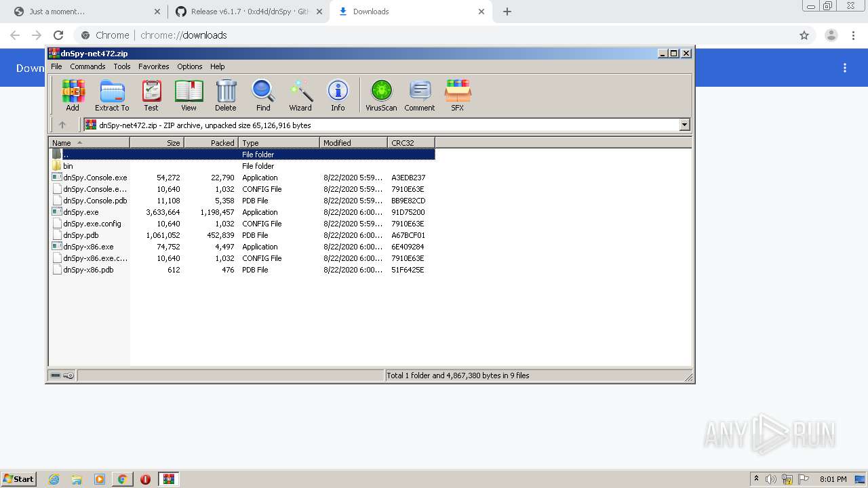Switch to the dnSpy GitHub release tab
Viewport: 868px width, 488px height.
(250, 12)
